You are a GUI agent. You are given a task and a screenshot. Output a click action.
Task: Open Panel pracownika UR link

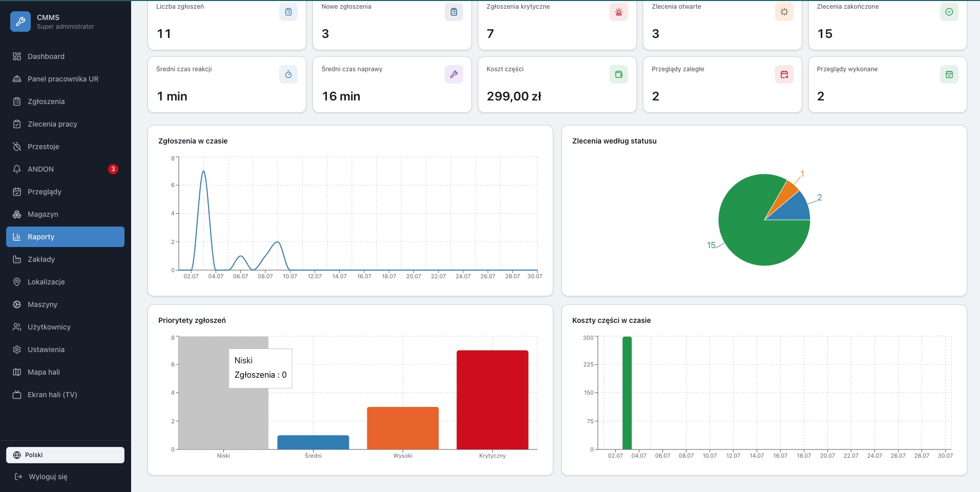65,79
